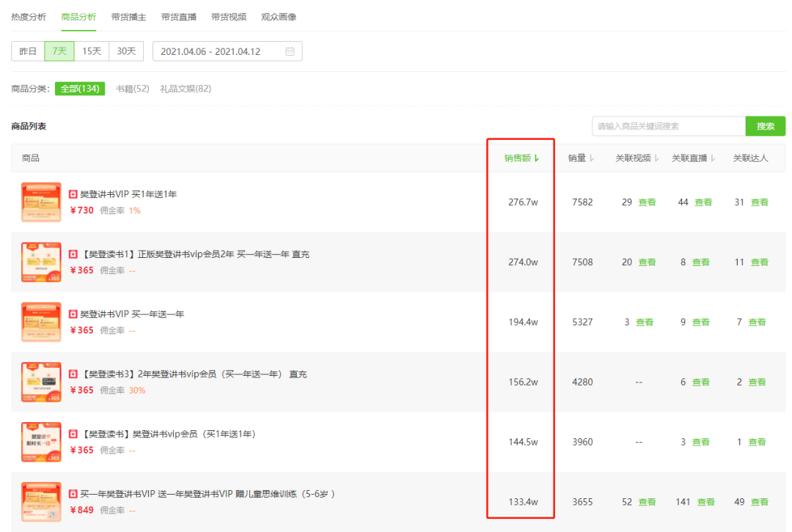Click the 关联达人 column header
Image resolution: width=792 pixels, height=532 pixels.
click(x=750, y=158)
